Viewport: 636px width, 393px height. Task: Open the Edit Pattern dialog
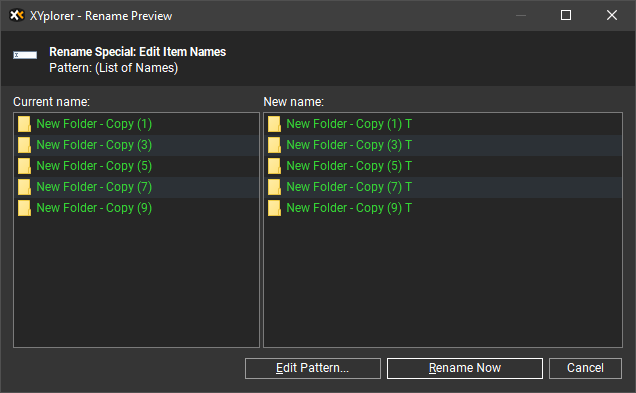coord(313,368)
